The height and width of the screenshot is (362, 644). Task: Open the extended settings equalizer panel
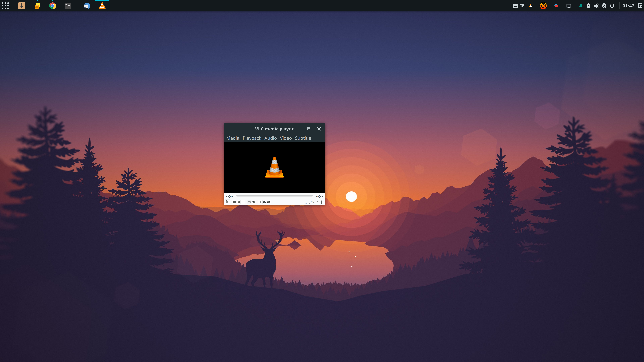click(254, 202)
